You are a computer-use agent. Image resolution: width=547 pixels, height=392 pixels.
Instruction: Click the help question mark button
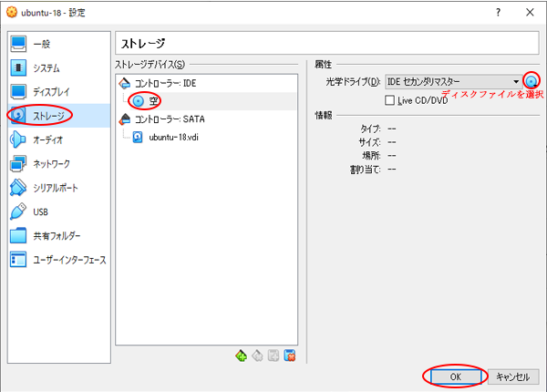(x=498, y=13)
